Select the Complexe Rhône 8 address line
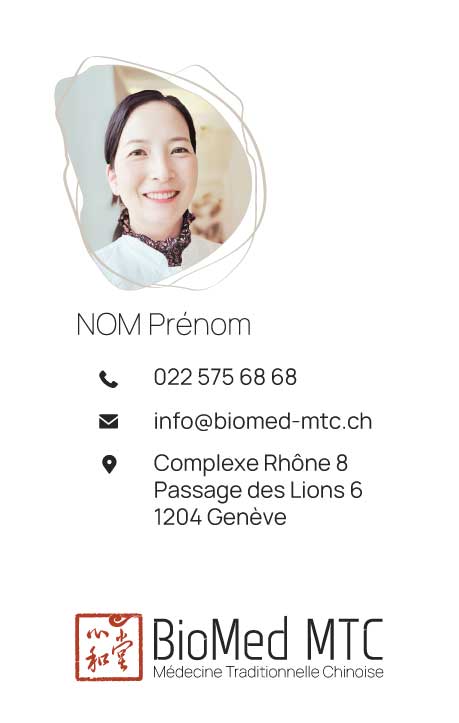The height and width of the screenshot is (723, 459). tap(250, 463)
